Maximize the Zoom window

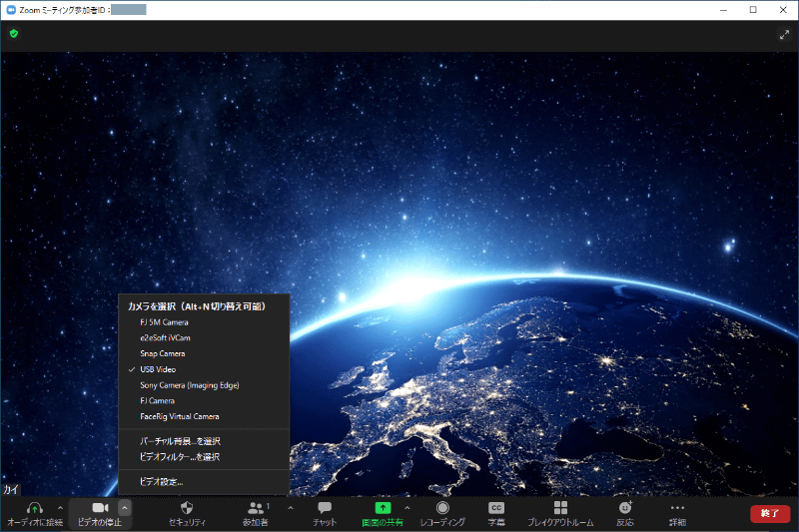tap(753, 10)
